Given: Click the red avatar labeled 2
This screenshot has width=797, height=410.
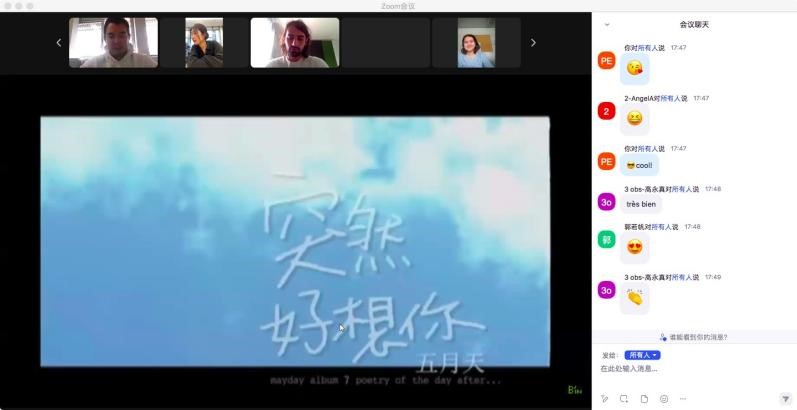Looking at the screenshot, I should tap(606, 111).
